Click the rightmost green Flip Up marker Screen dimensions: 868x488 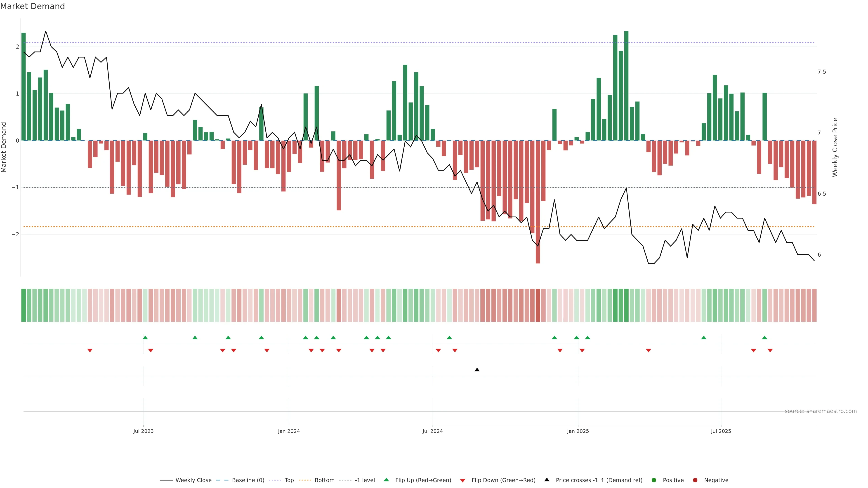764,338
